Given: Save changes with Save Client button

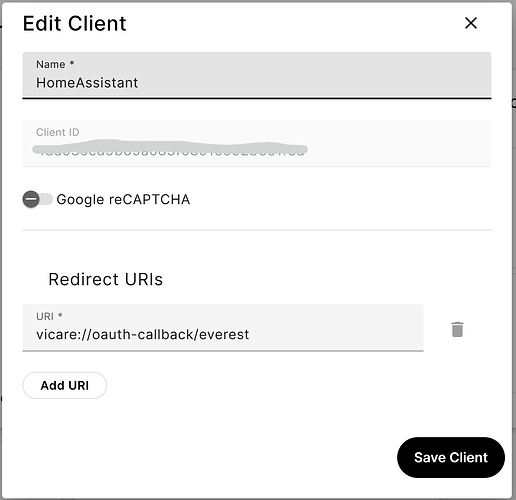Looking at the screenshot, I should point(451,457).
